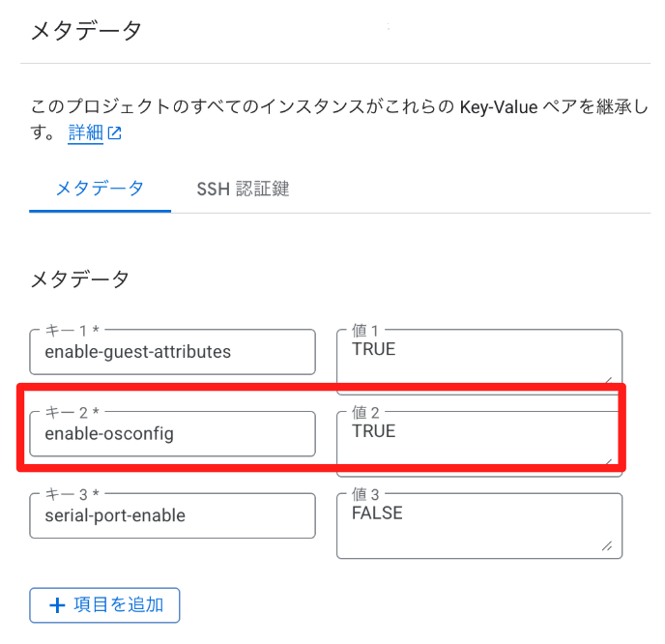Focus the キー 1 enable-guest-attributes field
665x644 pixels.
[173, 352]
